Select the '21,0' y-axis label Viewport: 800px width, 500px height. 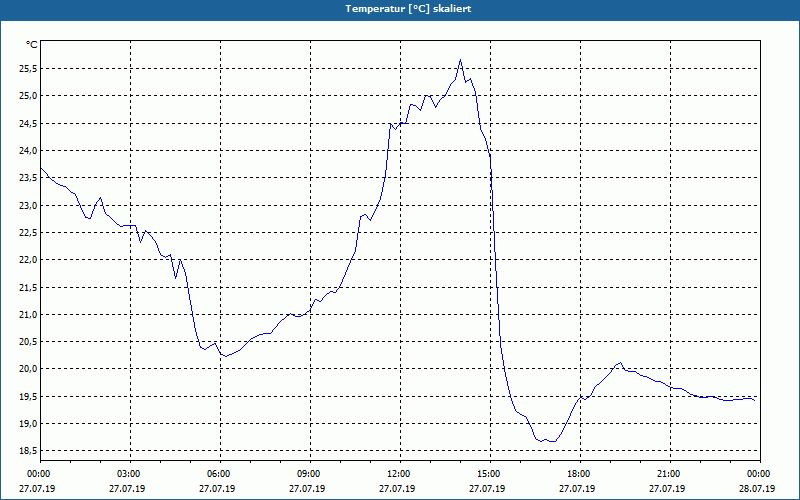point(28,315)
